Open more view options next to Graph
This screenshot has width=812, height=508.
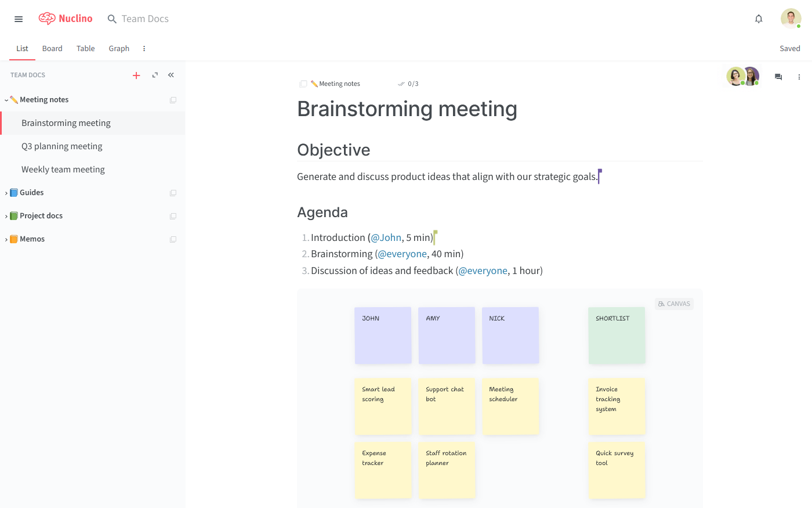point(144,49)
